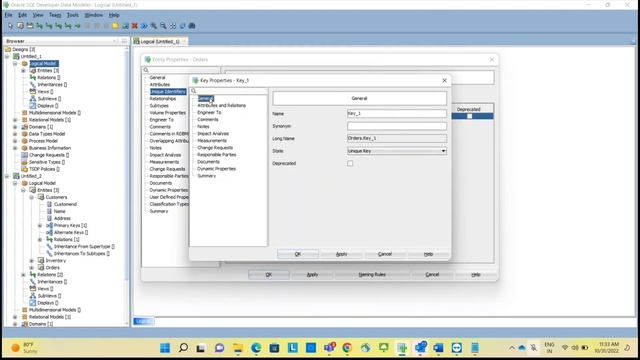
Task: Expand Primary Keys under Customers
Action: click(40, 225)
